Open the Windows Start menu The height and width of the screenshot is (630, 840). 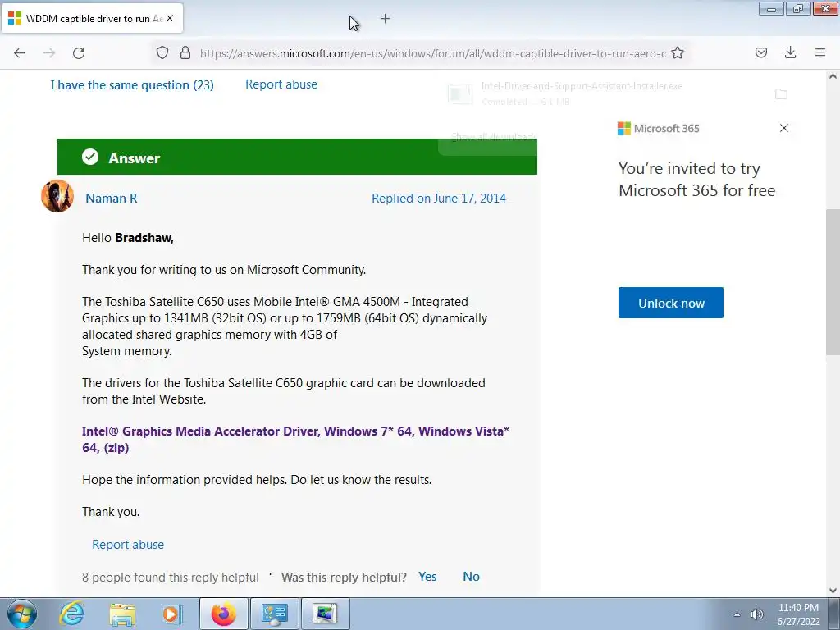coord(21,614)
